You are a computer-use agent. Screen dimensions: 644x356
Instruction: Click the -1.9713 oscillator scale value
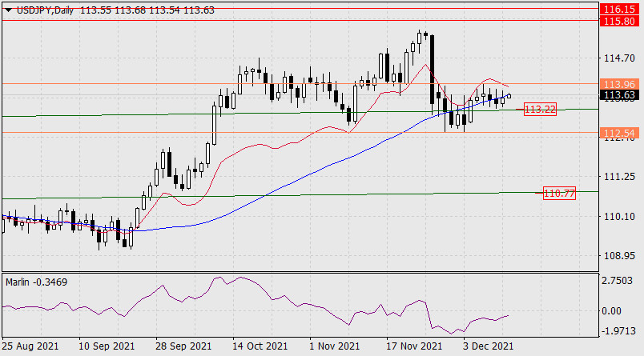617,331
